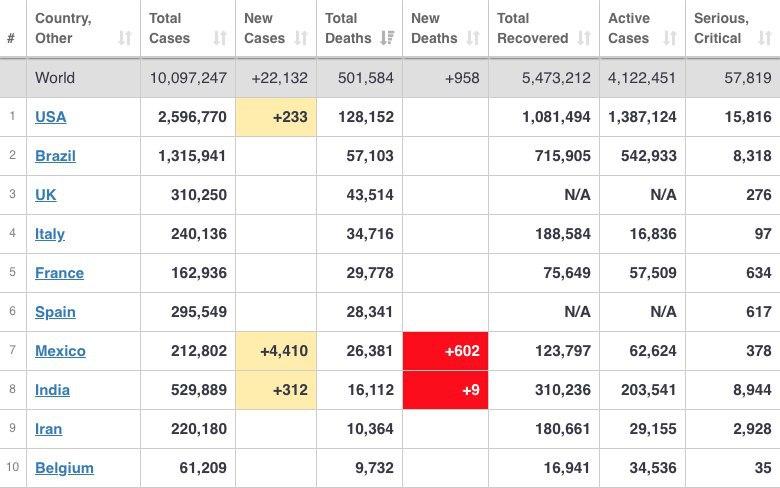This screenshot has width=780, height=488.
Task: Click the 'Total Deaths' header text
Action: (348, 28)
